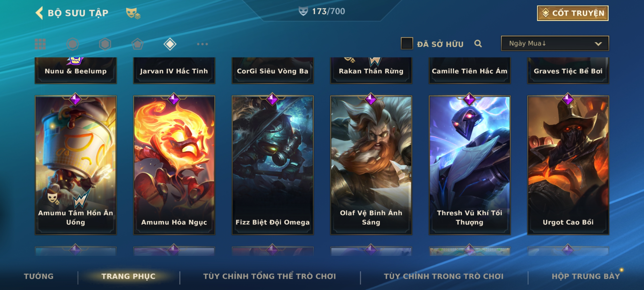644x290 pixels.
Task: Click the search magnifier icon
Action: click(x=478, y=44)
